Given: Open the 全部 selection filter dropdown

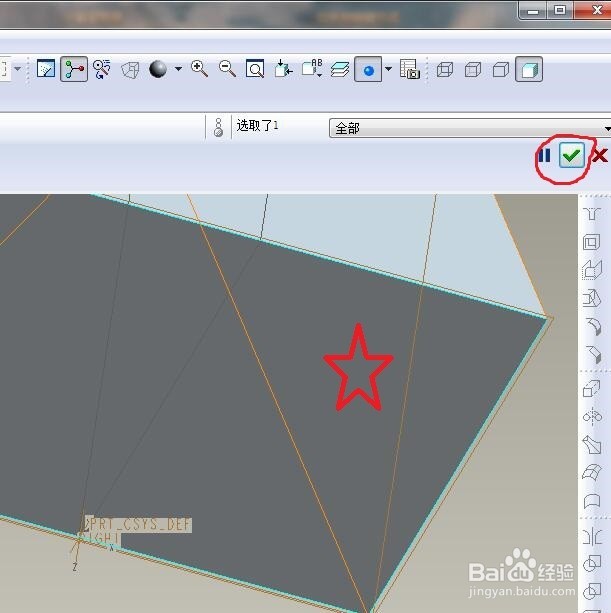Looking at the screenshot, I should coord(470,128).
